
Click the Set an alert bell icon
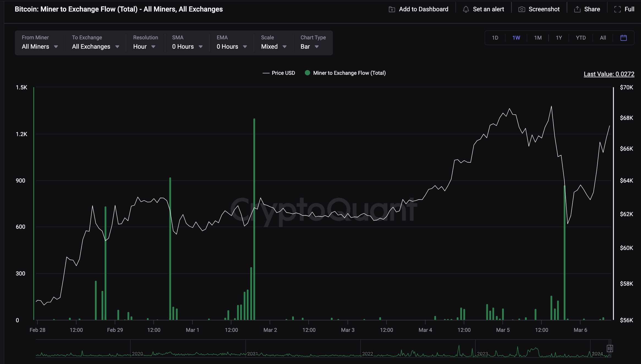click(466, 9)
